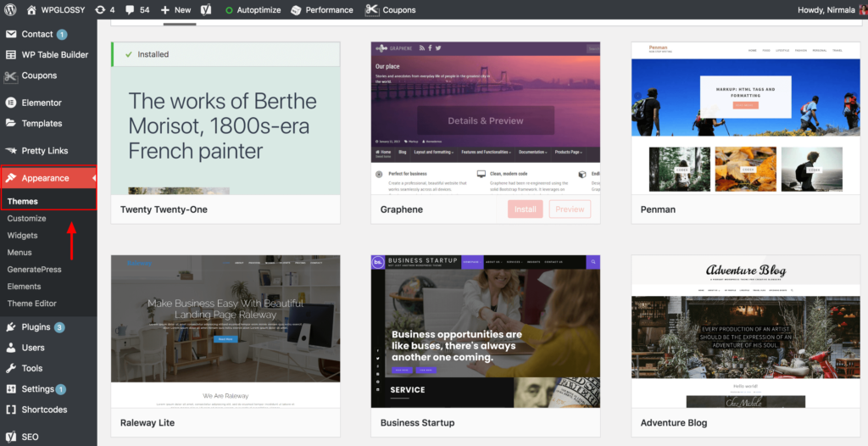Viewport: 868px width, 446px height.
Task: Click the Shortcodes brackets icon
Action: [x=10, y=410]
